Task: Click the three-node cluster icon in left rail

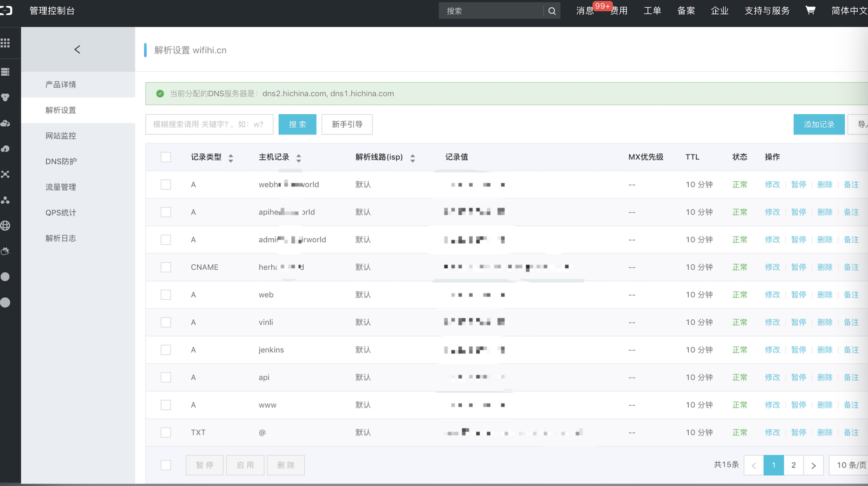Action: pos(5,200)
